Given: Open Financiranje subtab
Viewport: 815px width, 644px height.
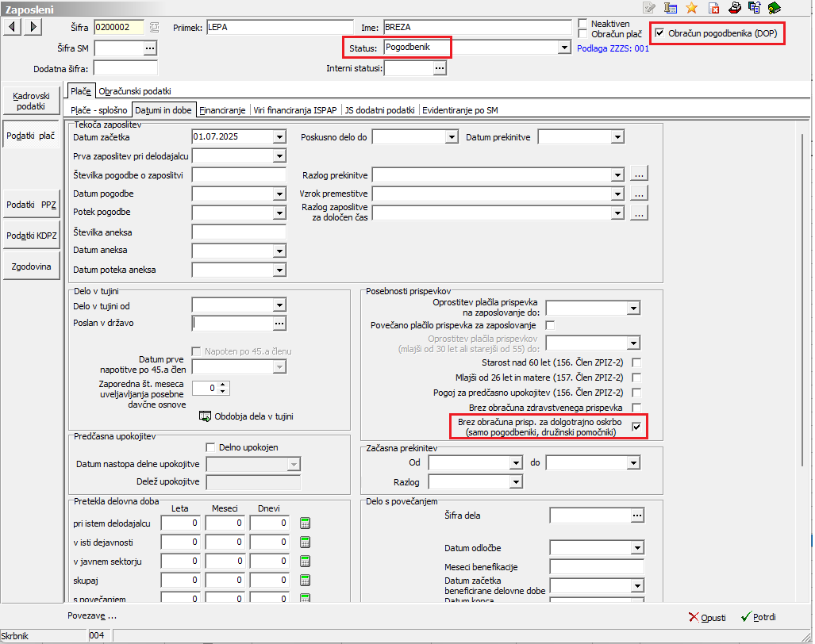Looking at the screenshot, I should (x=222, y=110).
